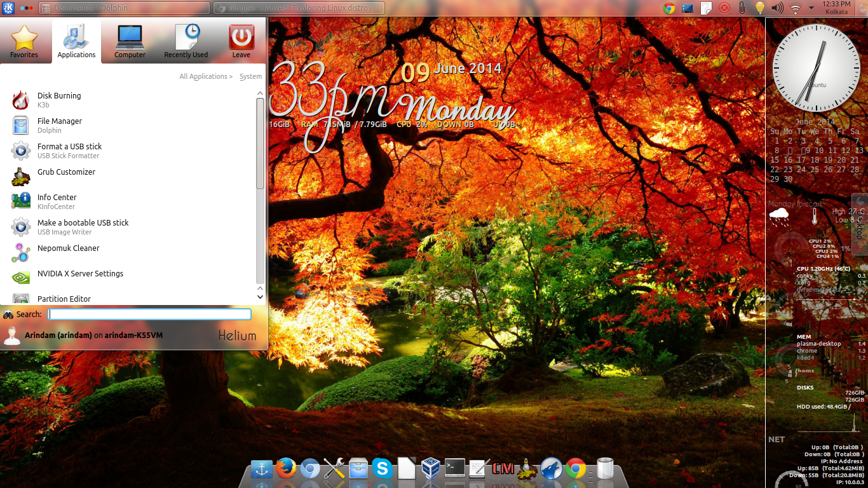Open Format a USB stick tool
The width and height of the screenshot is (868, 488).
tap(132, 151)
